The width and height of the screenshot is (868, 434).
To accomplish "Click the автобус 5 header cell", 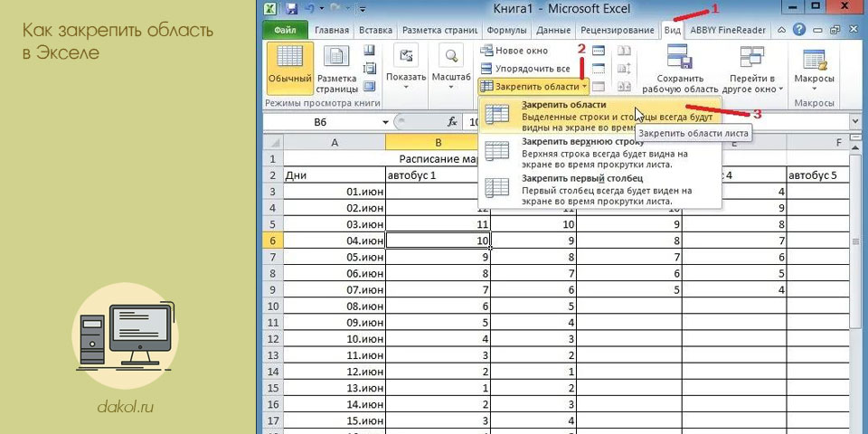I will pyautogui.click(x=817, y=175).
